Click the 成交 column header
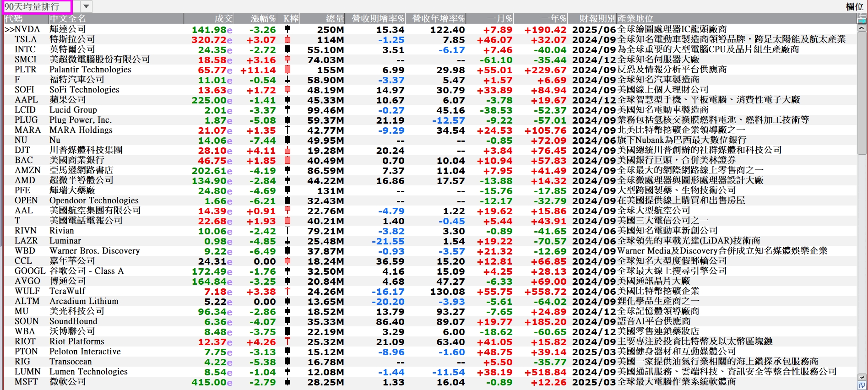 tap(223, 19)
